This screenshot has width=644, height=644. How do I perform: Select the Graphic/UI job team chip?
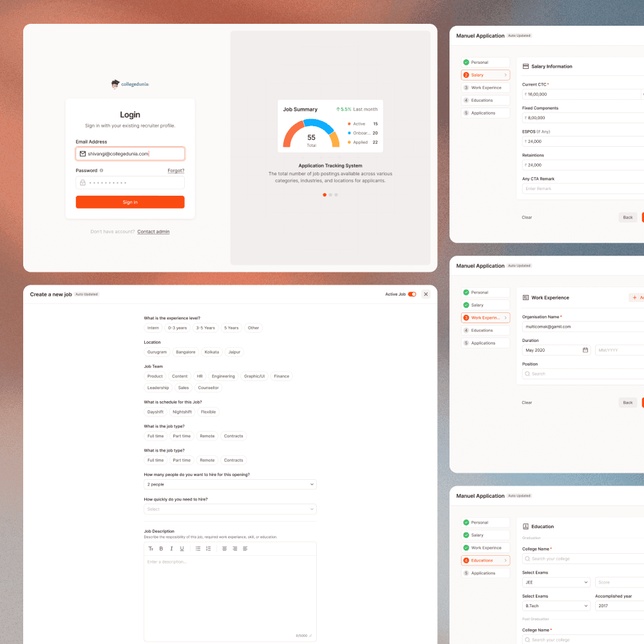point(254,376)
